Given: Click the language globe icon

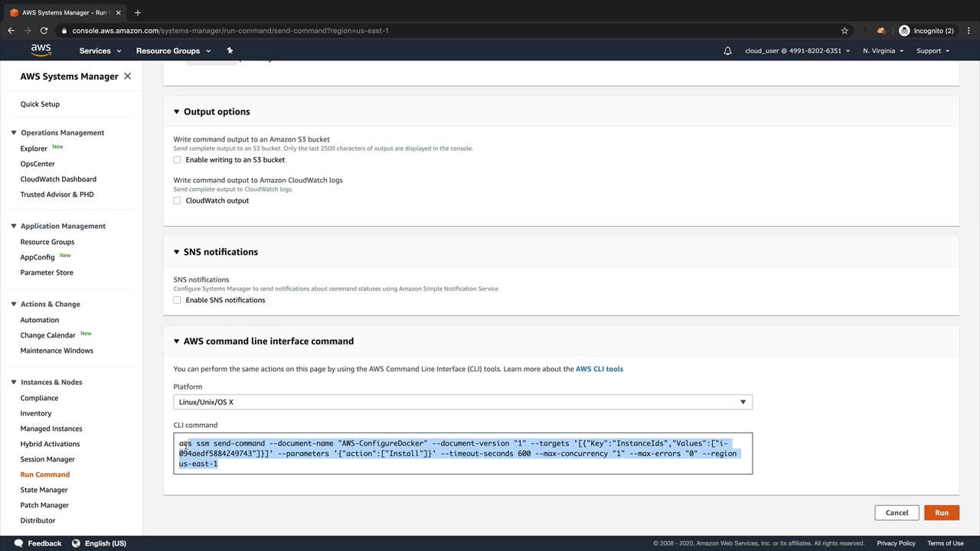Looking at the screenshot, I should pos(76,543).
